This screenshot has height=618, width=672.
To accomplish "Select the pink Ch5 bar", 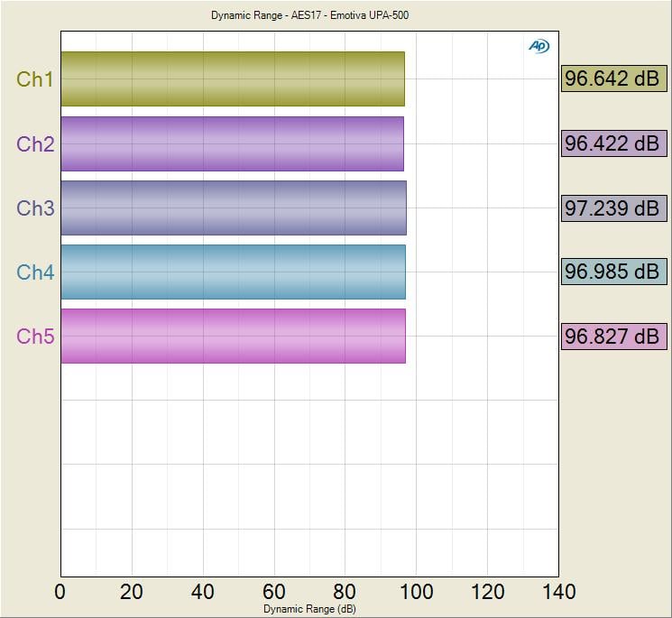I will pyautogui.click(x=233, y=337).
